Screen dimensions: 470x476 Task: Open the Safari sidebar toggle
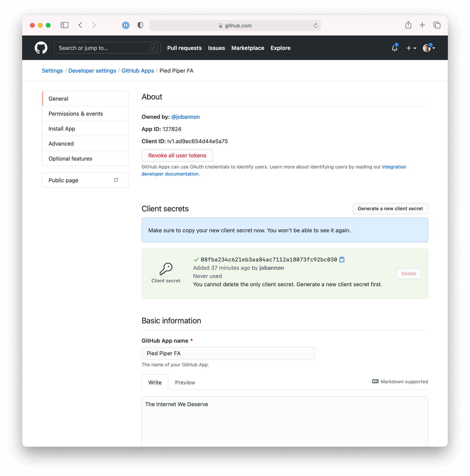(x=65, y=25)
